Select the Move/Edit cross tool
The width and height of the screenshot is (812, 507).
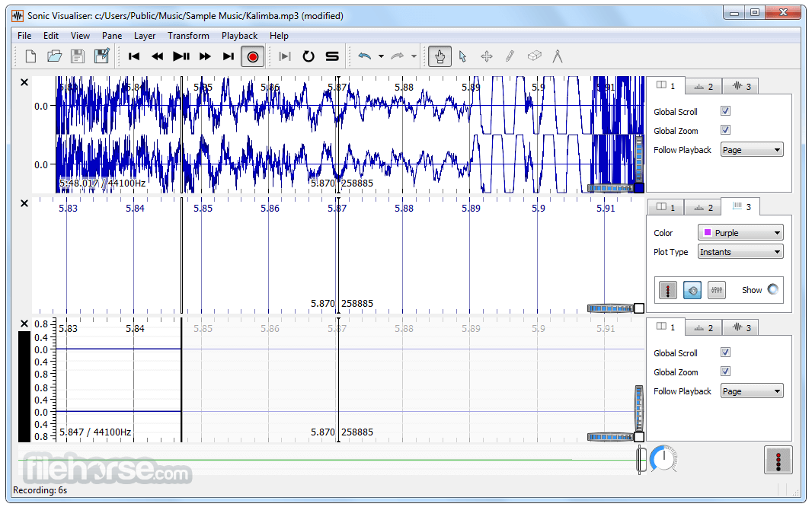[x=487, y=56]
